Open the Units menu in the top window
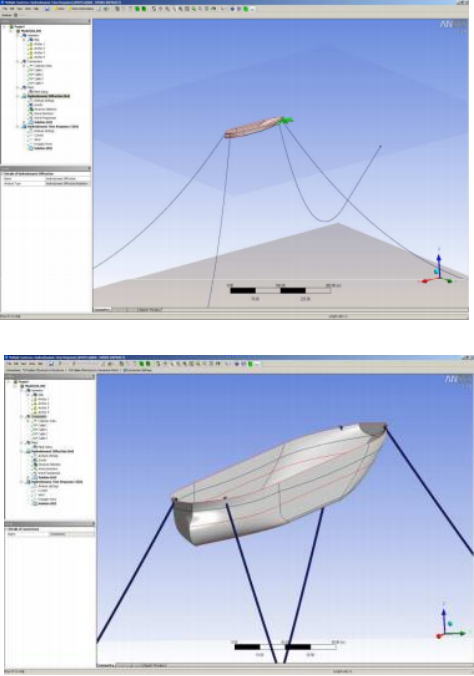474x676 pixels. tap(28, 9)
